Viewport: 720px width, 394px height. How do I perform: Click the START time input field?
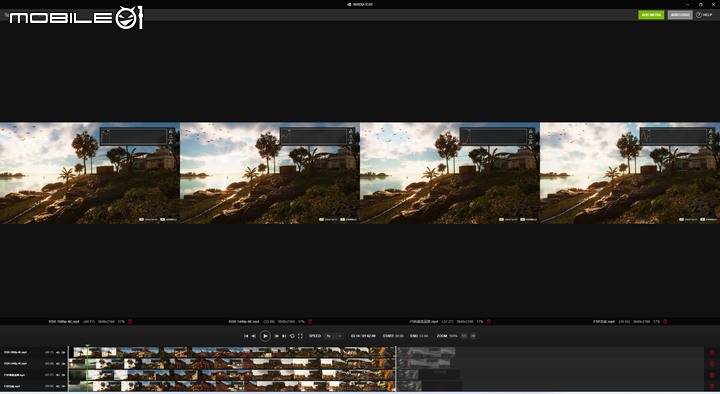point(399,336)
